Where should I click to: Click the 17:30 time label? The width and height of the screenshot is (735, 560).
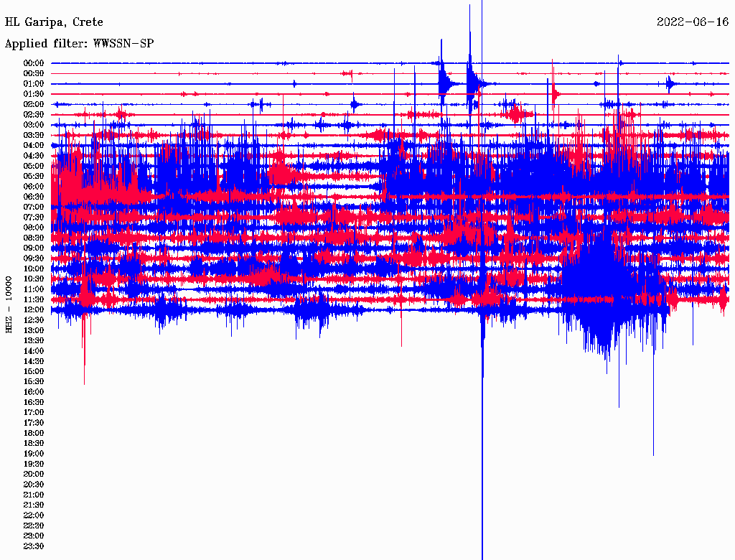pos(34,423)
